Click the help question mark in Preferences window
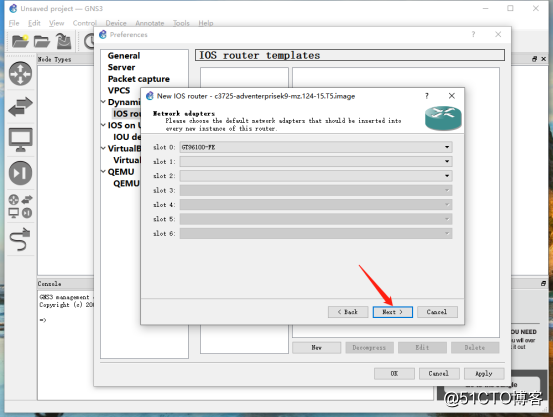This screenshot has height=417, width=553. 473,34
